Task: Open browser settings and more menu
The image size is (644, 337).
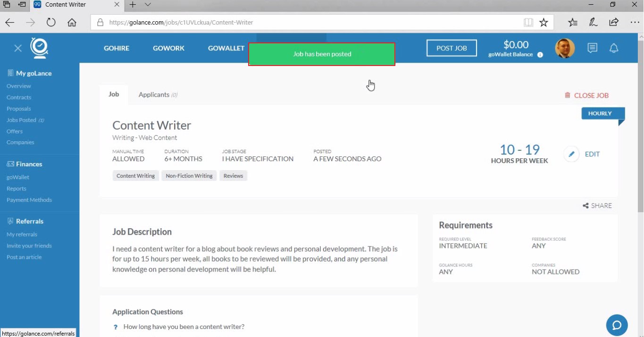Action: point(635,22)
